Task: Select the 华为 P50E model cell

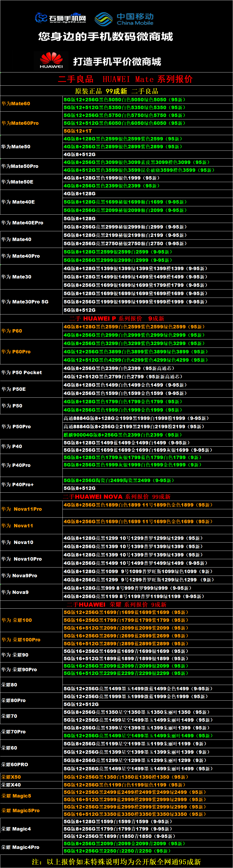Action: click(x=31, y=389)
